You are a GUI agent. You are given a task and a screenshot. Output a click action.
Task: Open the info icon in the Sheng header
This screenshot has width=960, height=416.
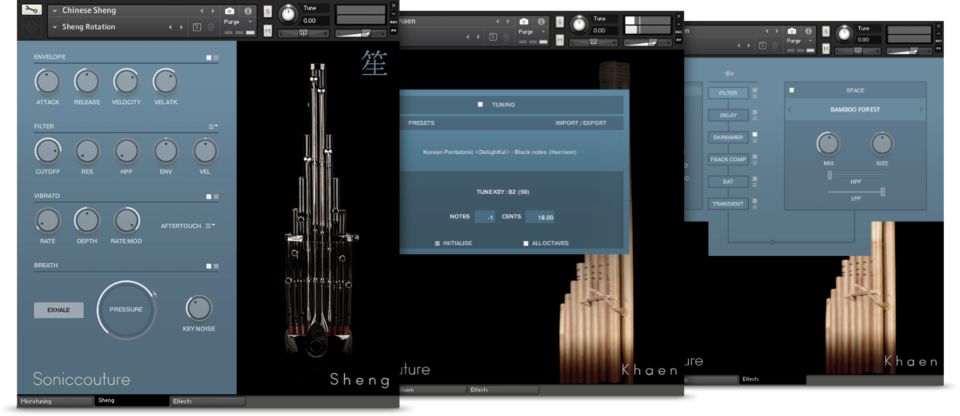pyautogui.click(x=248, y=10)
